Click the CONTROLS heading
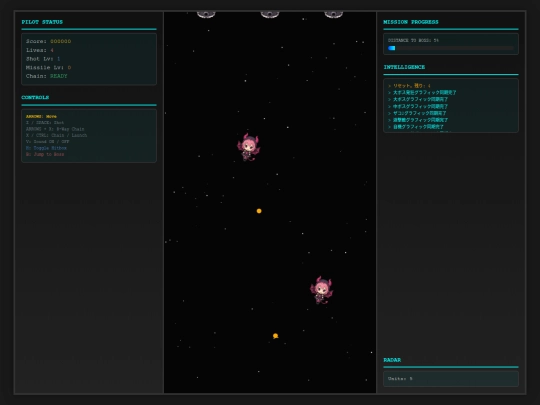This screenshot has width=540, height=405. [x=35, y=97]
